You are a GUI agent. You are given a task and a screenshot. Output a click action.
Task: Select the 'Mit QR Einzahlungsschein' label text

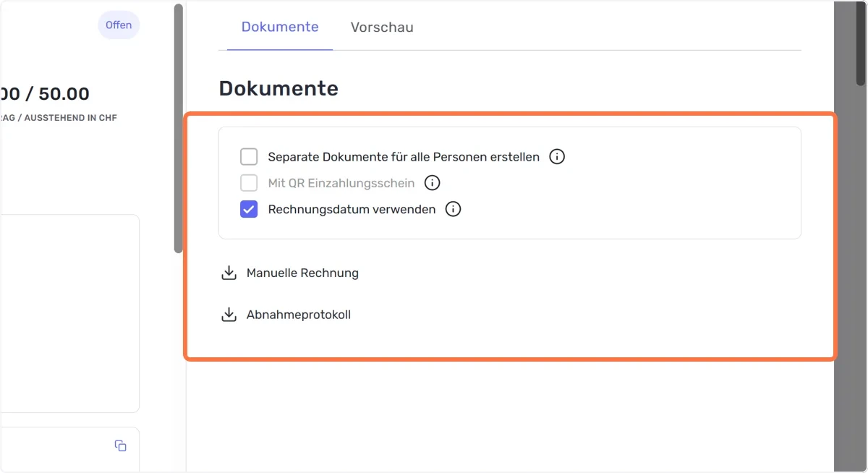point(341,183)
